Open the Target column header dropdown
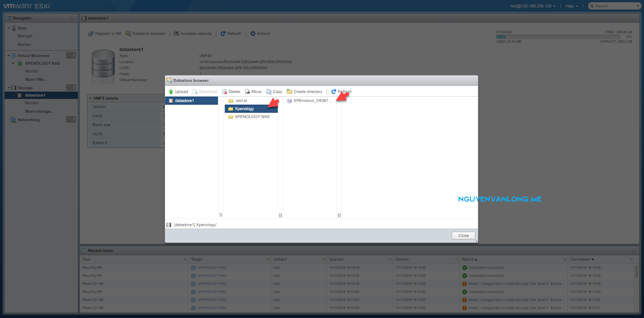 point(268,260)
